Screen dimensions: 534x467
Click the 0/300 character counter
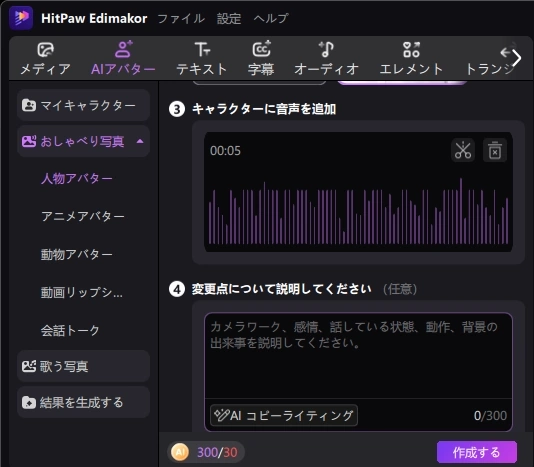490,416
